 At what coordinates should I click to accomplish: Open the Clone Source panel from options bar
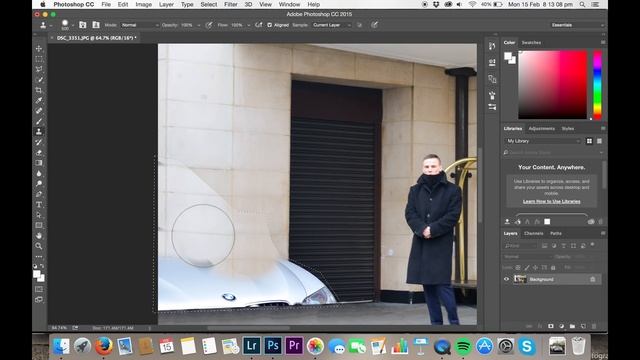(96, 25)
